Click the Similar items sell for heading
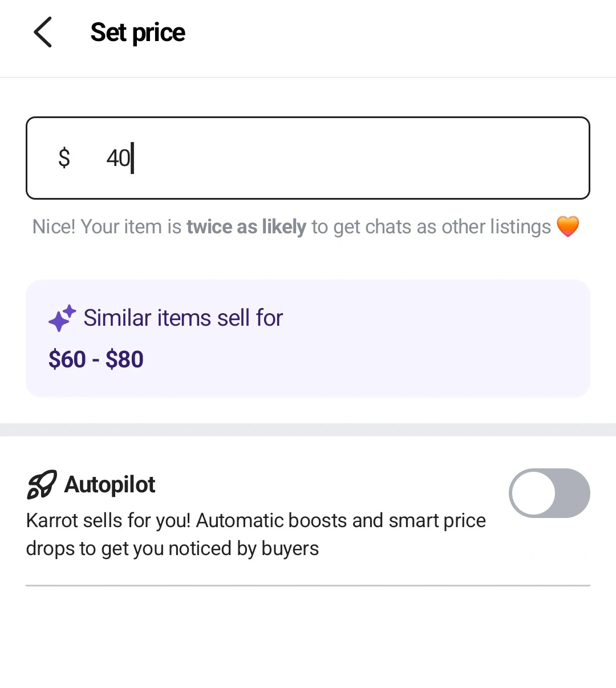 tap(183, 318)
